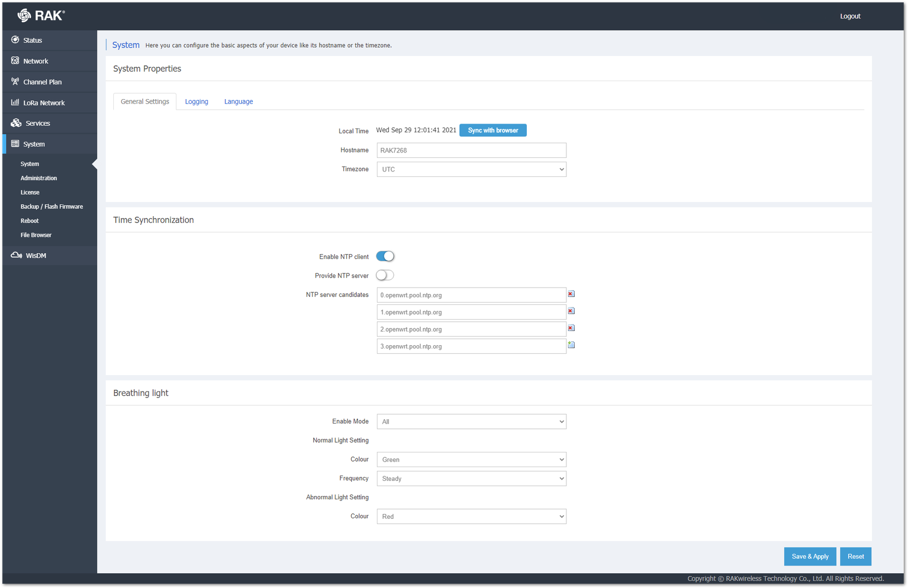Screen dimensions: 908x588
Task: Remove the 0.openwrt.pool.ntp.org server entry
Action: point(571,294)
